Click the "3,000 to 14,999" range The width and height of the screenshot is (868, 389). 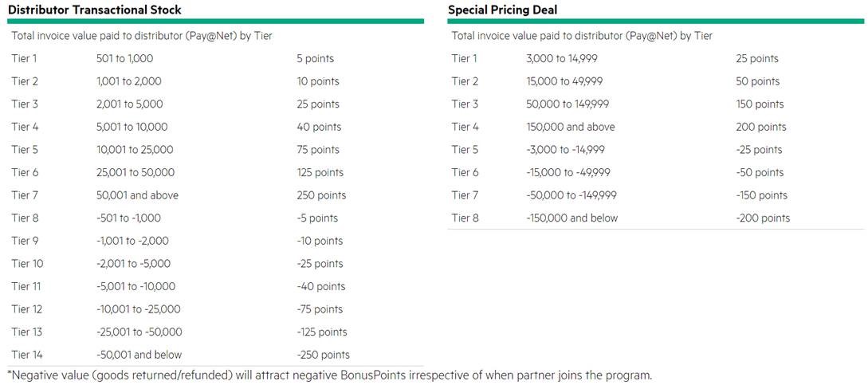(x=563, y=58)
